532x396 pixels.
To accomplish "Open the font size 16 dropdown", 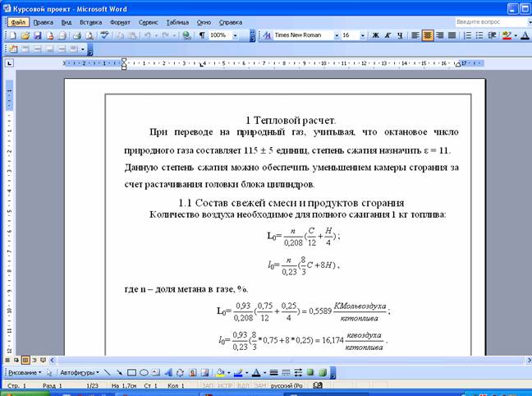I will point(362,35).
